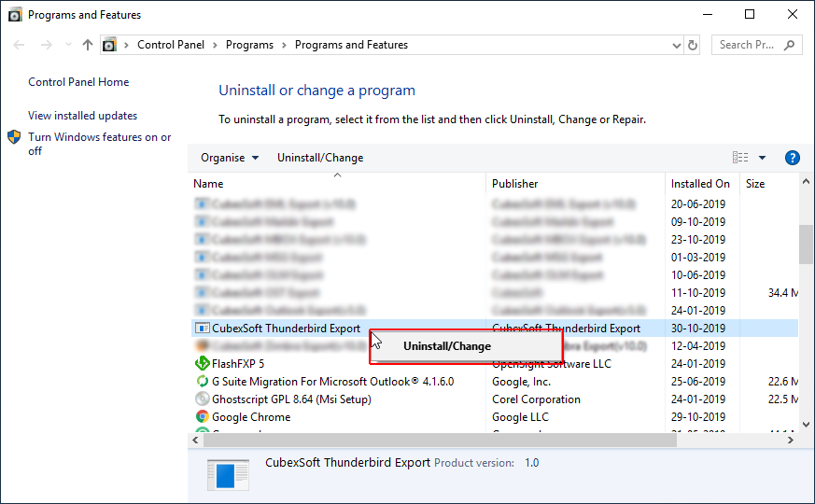The width and height of the screenshot is (815, 504).
Task: Click the vertical scrollbar down arrow
Action: (806, 425)
